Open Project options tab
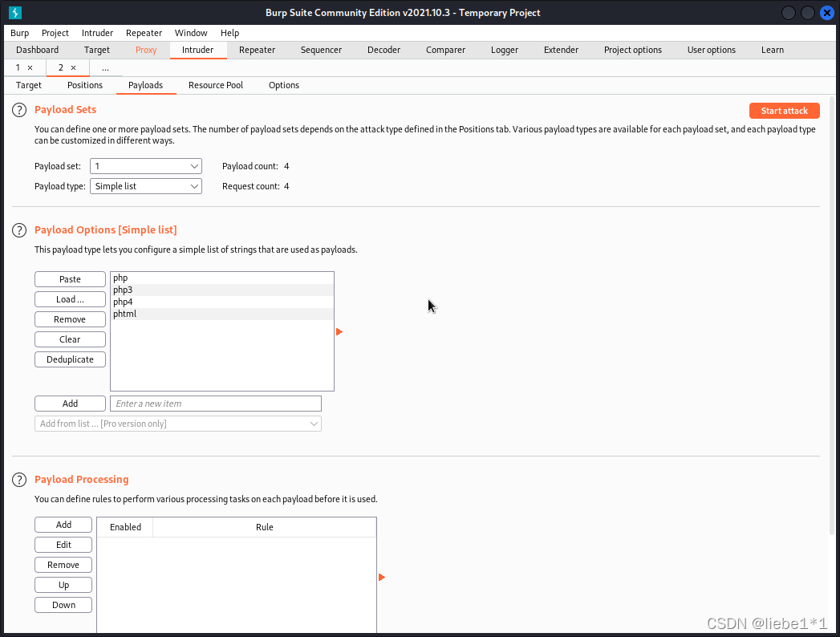The width and height of the screenshot is (840, 637). coord(633,50)
